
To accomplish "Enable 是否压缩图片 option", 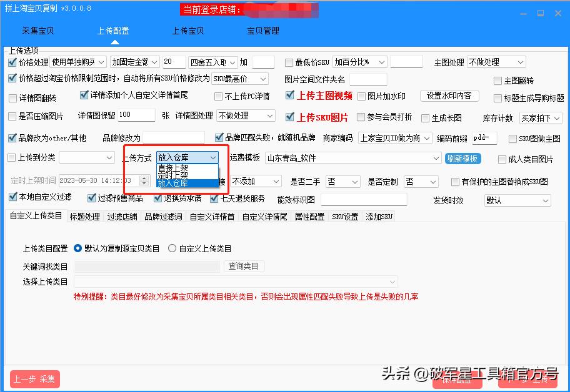I will tap(11, 115).
